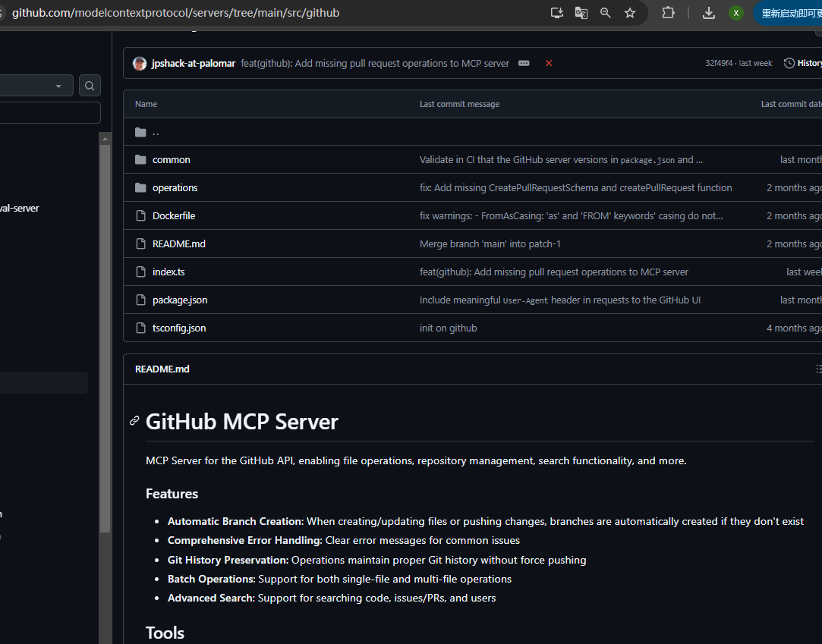Open the operations folder

175,188
